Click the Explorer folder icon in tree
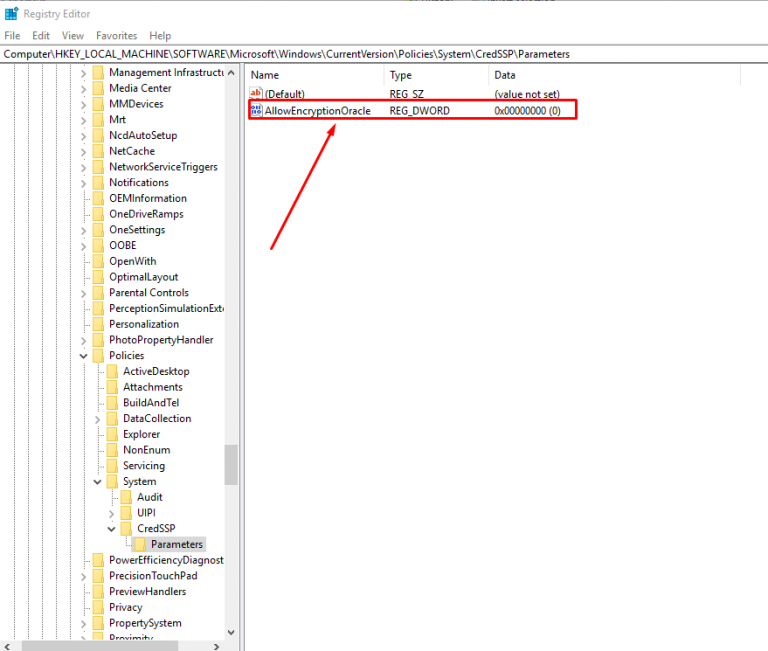The width and height of the screenshot is (768, 651). (113, 434)
